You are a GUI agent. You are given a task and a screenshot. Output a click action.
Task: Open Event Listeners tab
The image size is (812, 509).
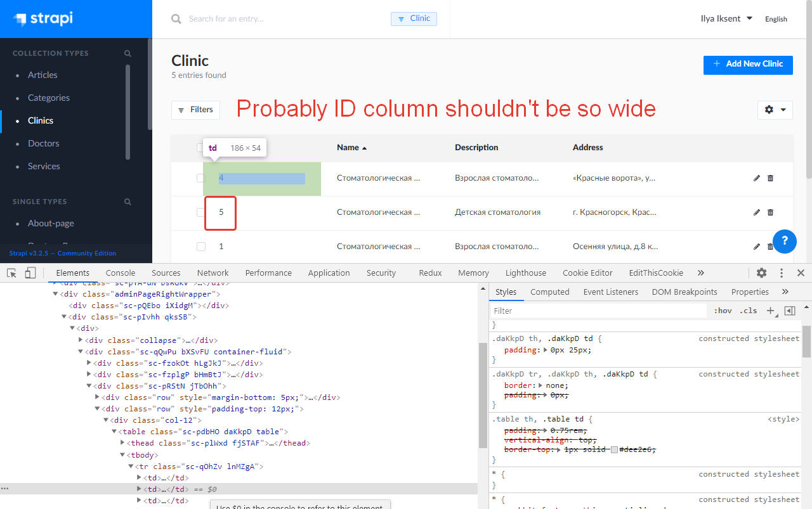pos(611,292)
